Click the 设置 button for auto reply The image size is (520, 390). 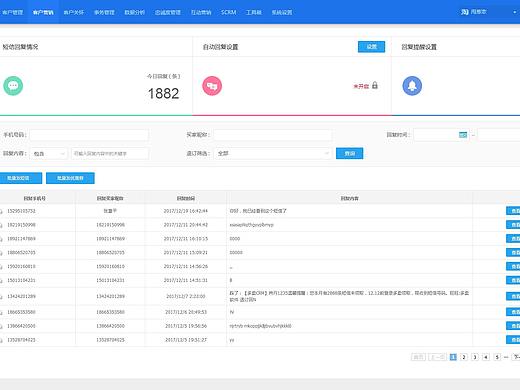pos(371,47)
